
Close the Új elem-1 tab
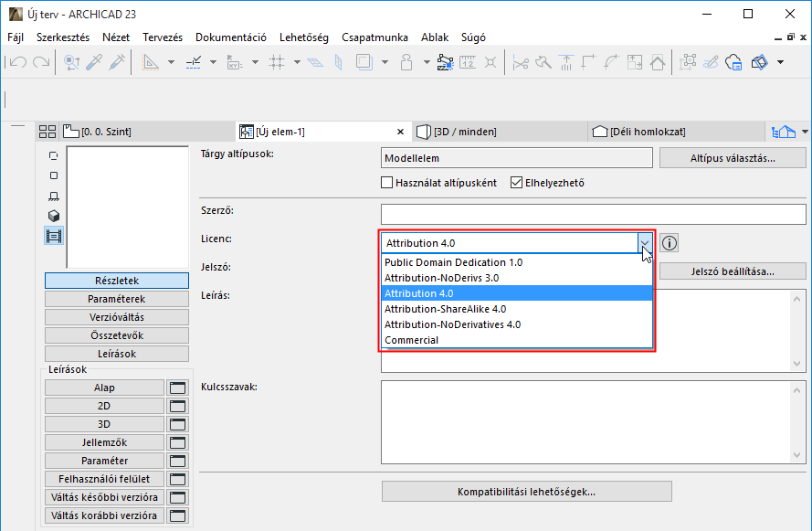[400, 132]
